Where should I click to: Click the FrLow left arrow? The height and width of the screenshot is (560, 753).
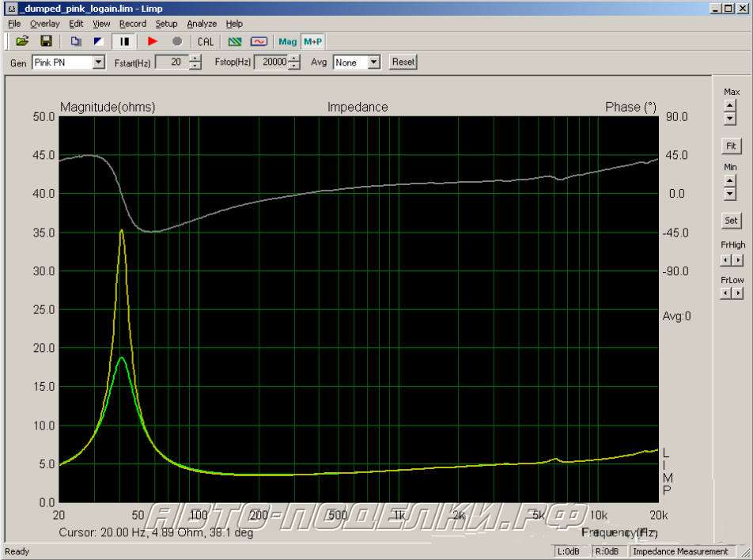[x=725, y=293]
